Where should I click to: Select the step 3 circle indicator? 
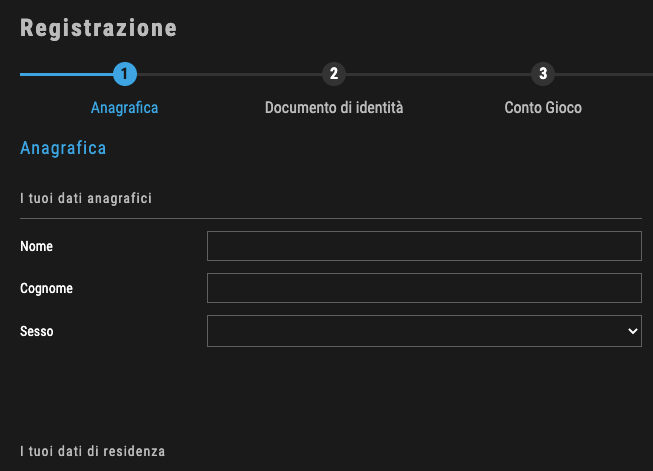tap(543, 74)
